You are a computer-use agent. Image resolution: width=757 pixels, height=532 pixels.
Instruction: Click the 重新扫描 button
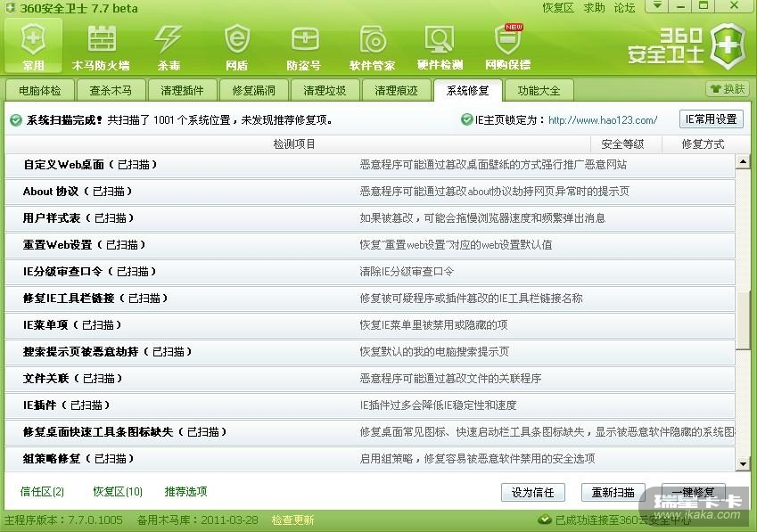pyautogui.click(x=613, y=493)
